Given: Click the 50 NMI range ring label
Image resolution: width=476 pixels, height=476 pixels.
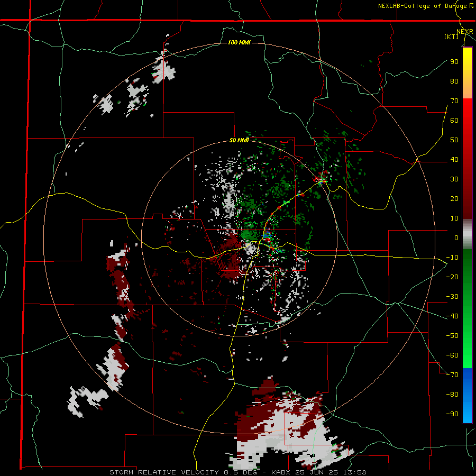Looking at the screenshot, I should pyautogui.click(x=239, y=140).
